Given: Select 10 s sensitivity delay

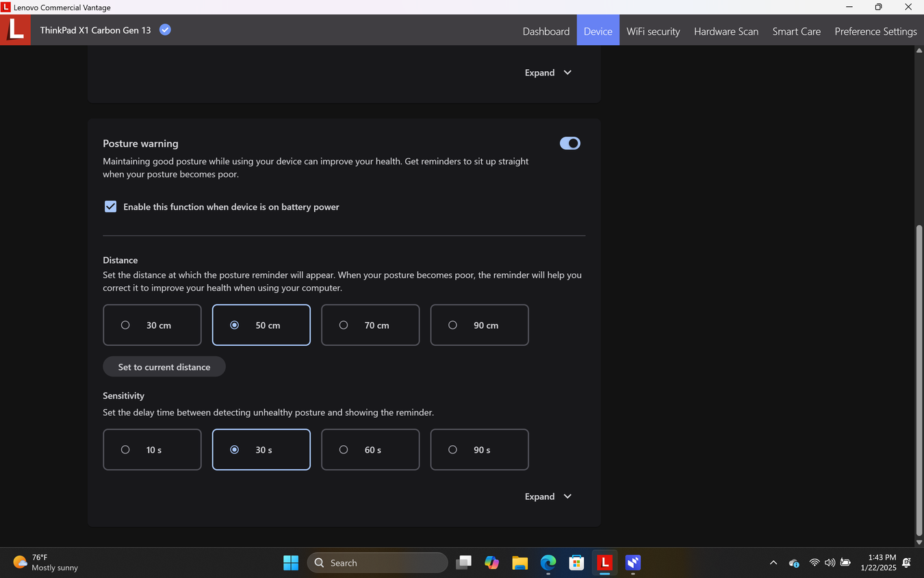Looking at the screenshot, I should pyautogui.click(x=152, y=450).
